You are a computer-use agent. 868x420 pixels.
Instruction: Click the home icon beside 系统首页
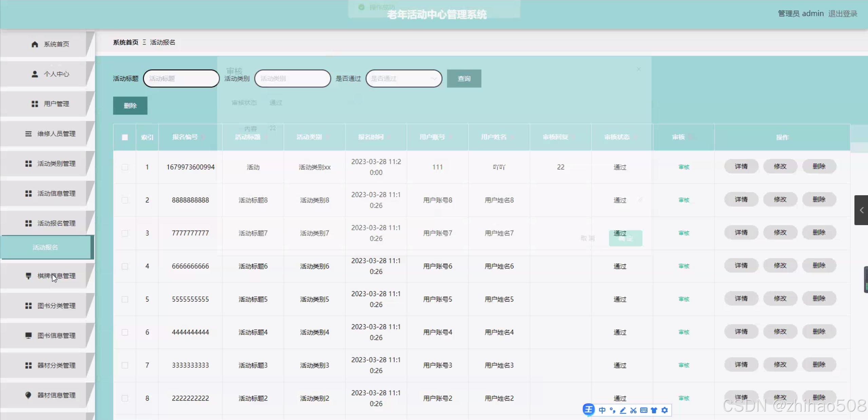35,44
